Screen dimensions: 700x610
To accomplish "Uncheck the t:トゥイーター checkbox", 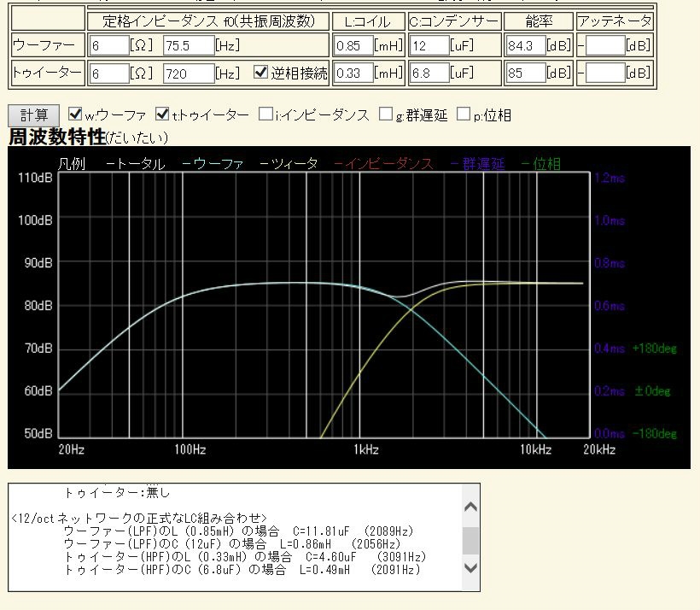I will pos(162,114).
